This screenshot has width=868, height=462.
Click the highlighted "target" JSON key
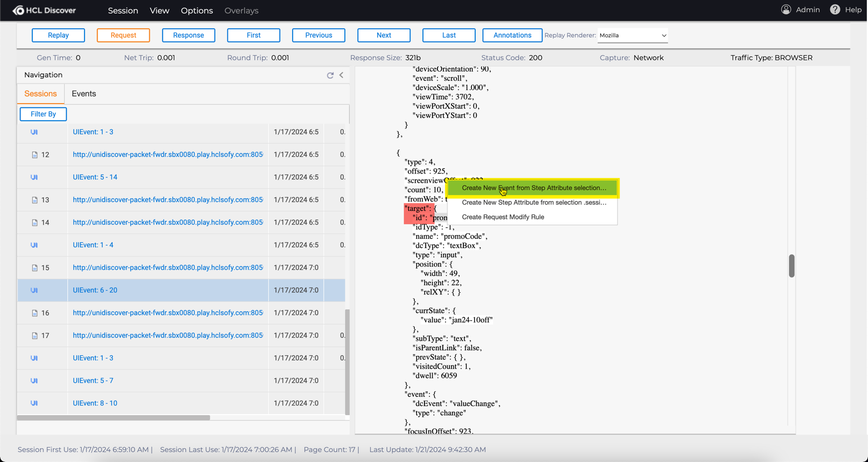(418, 209)
